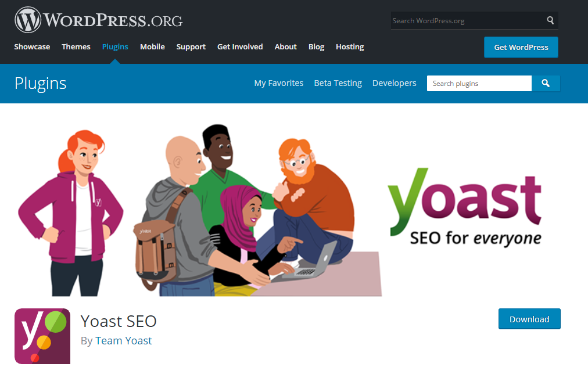Click the magnifier icon in WordPress.org search
588x374 pixels.
tap(550, 20)
